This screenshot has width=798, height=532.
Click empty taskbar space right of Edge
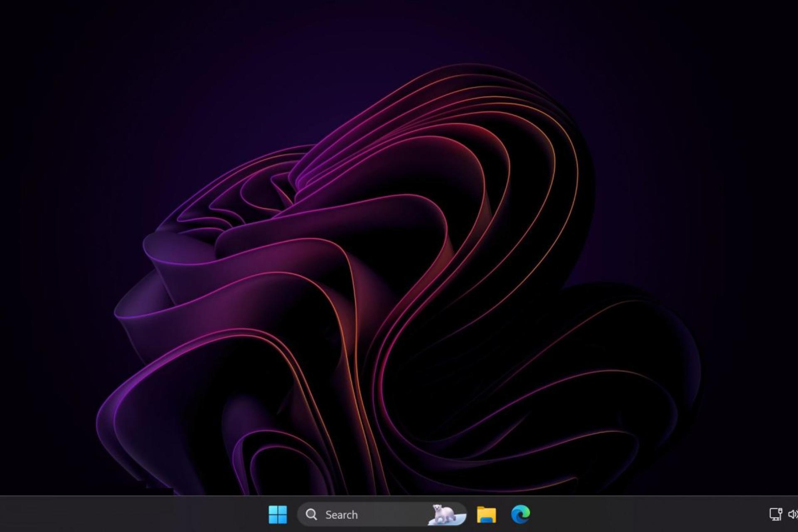[644, 515]
